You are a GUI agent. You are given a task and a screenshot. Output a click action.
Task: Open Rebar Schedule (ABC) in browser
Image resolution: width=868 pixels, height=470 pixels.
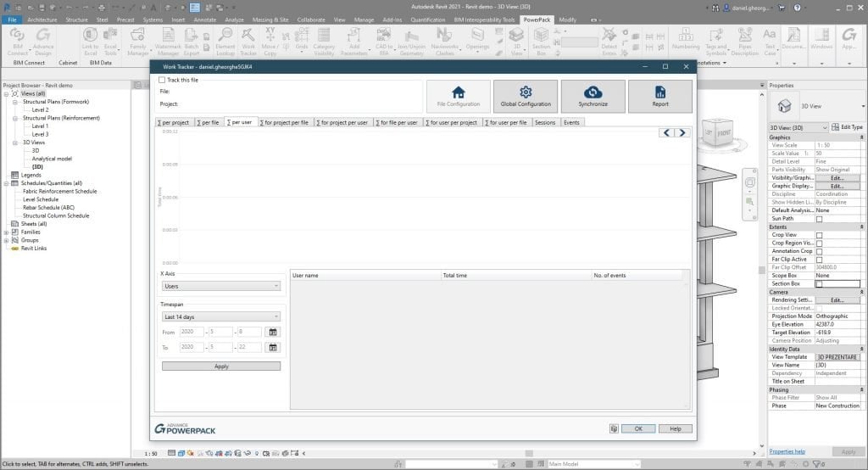coord(48,207)
